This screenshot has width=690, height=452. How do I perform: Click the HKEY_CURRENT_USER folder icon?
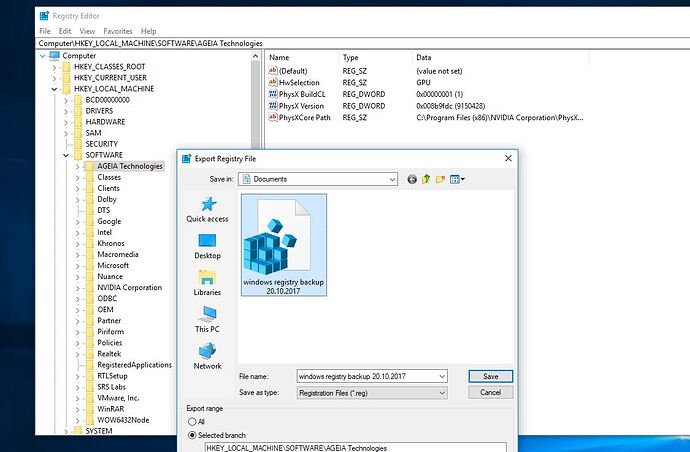pos(66,77)
